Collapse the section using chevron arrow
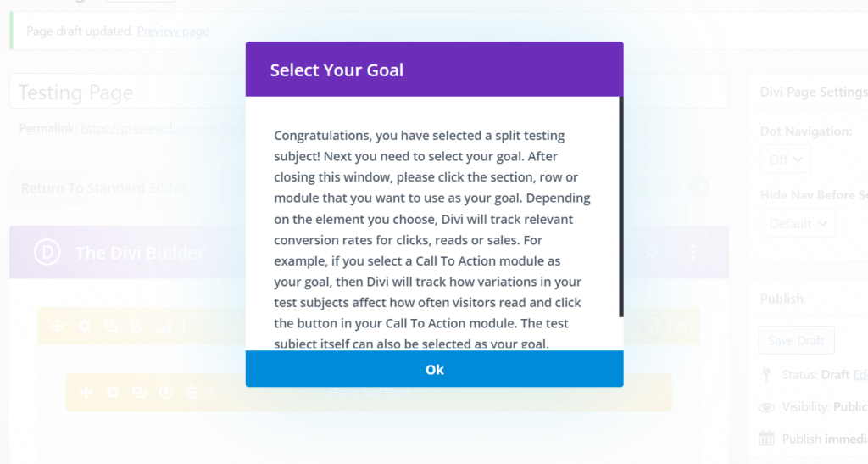Viewport: 868px width, 464px height. pyautogui.click(x=682, y=326)
